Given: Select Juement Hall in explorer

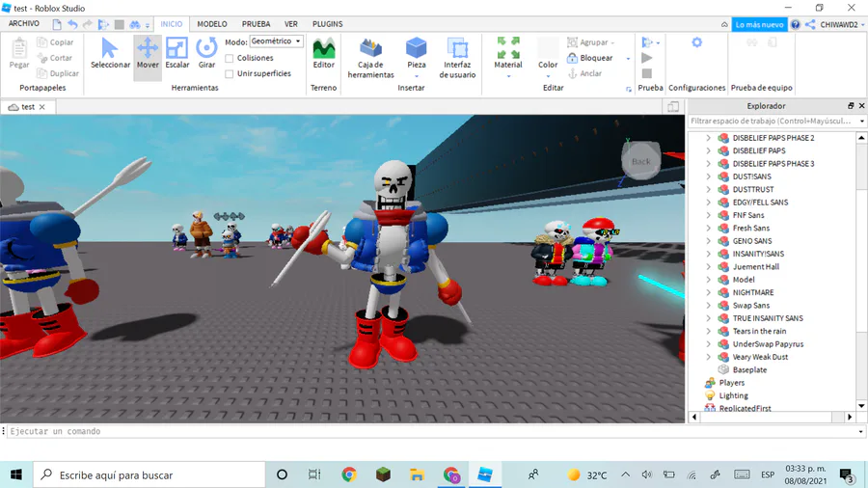Looking at the screenshot, I should (755, 267).
